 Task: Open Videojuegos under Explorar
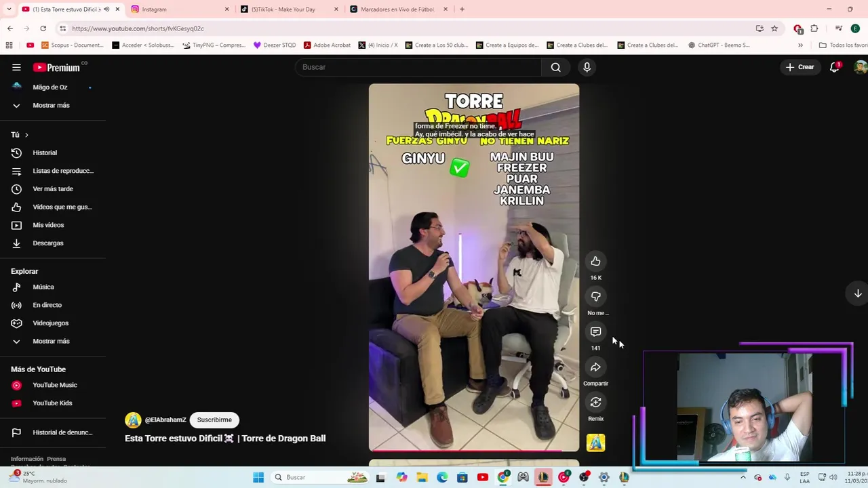pos(52,323)
